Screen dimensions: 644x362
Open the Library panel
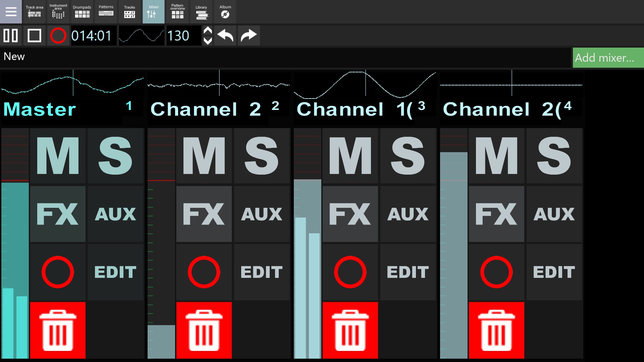[x=201, y=12]
